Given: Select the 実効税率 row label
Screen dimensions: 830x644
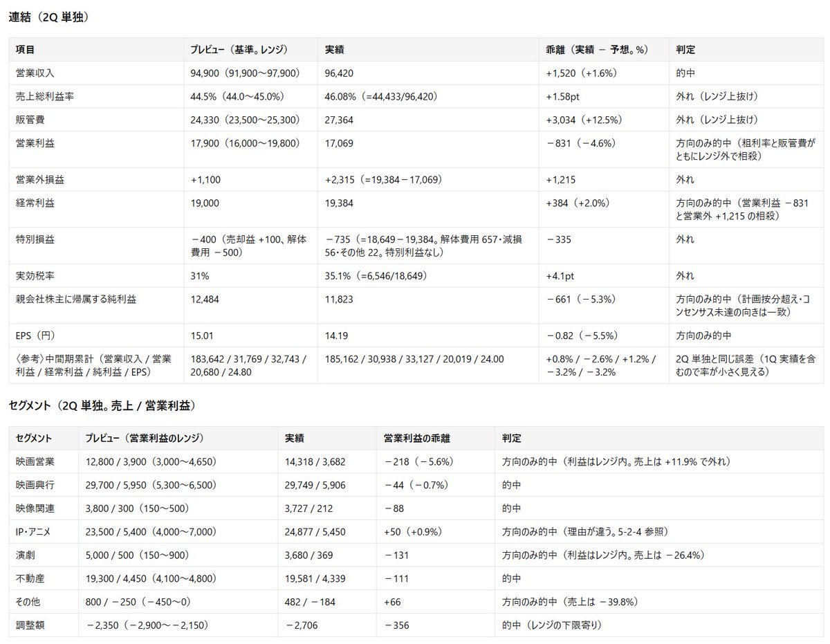Looking at the screenshot, I should 34,275.
